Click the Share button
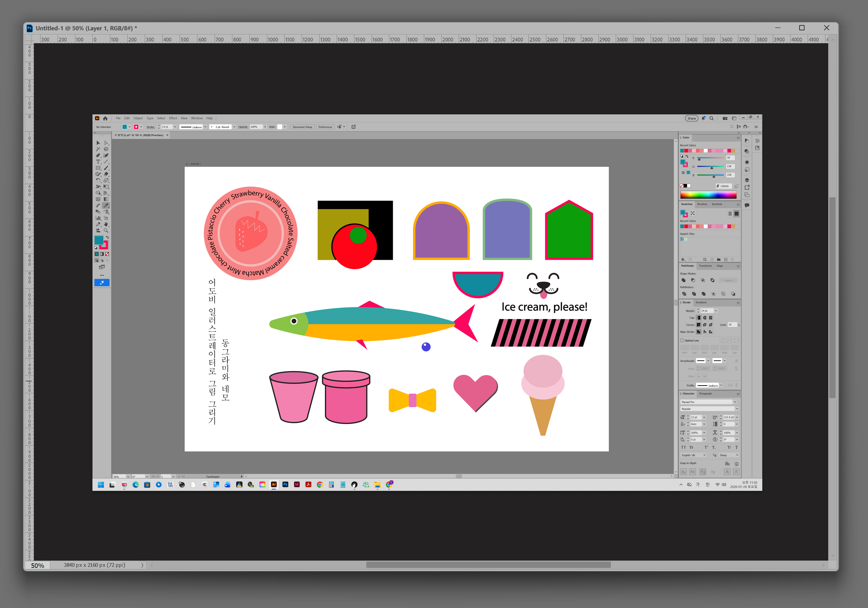Screen dimensions: 868x608 [x=691, y=118]
